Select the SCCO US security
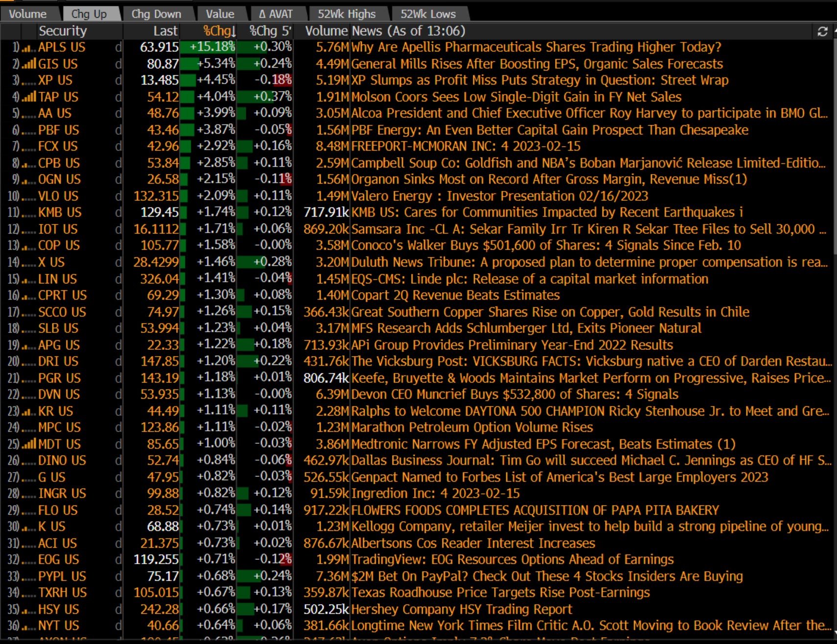This screenshot has height=644, width=837. (x=62, y=312)
